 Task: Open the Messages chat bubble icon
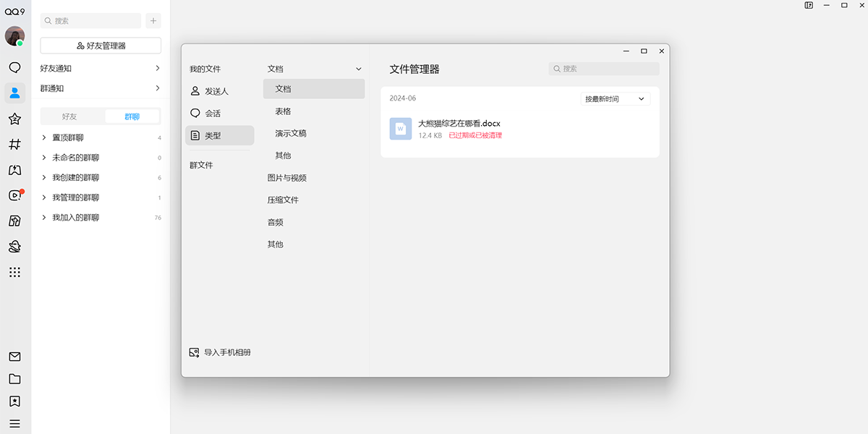coord(14,68)
